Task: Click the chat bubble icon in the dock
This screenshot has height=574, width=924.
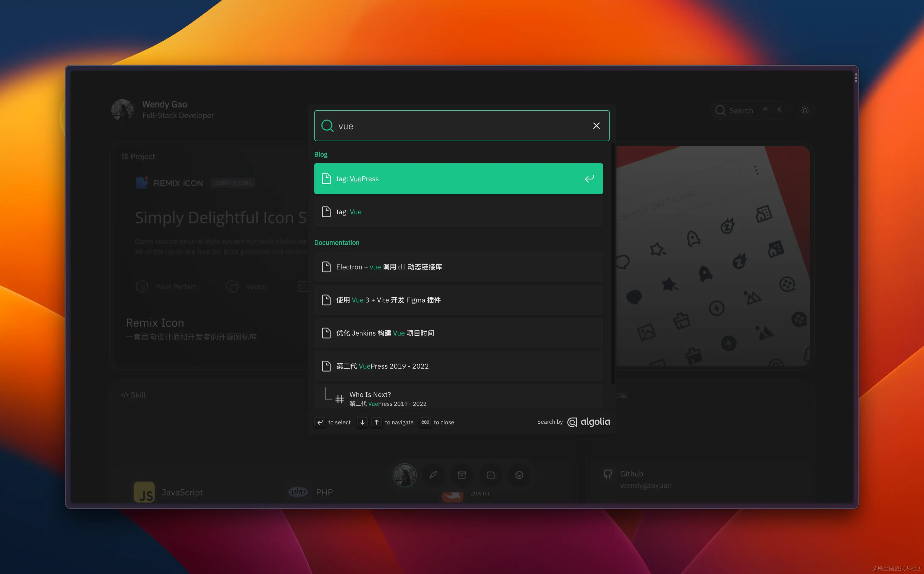Action: point(491,475)
